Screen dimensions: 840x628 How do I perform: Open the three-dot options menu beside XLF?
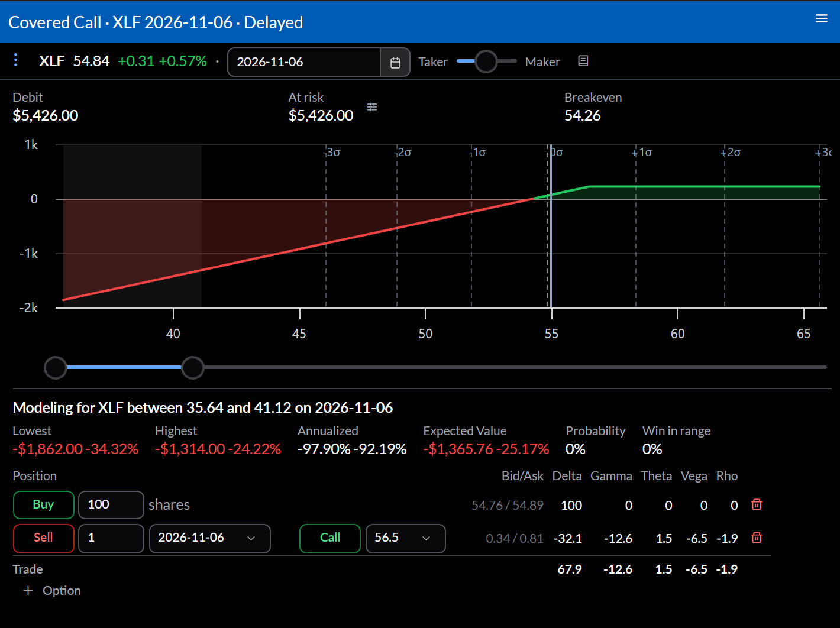pyautogui.click(x=16, y=60)
